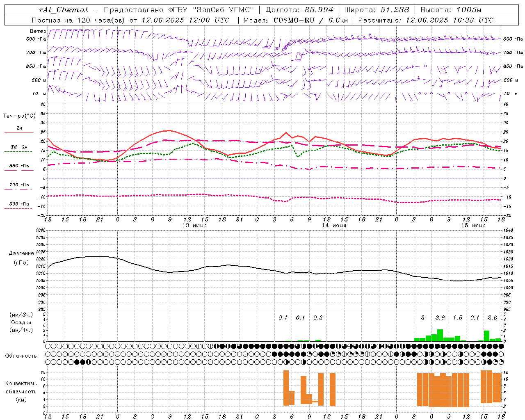Click the (гПа) unit under Давление
The height and width of the screenshot is (420, 525).
pyautogui.click(x=21, y=262)
